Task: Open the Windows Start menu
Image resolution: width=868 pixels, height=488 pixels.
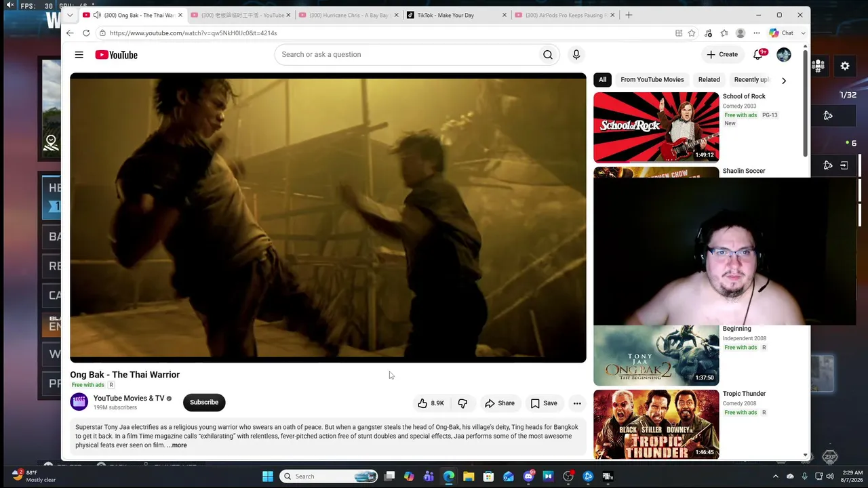Action: (x=268, y=476)
